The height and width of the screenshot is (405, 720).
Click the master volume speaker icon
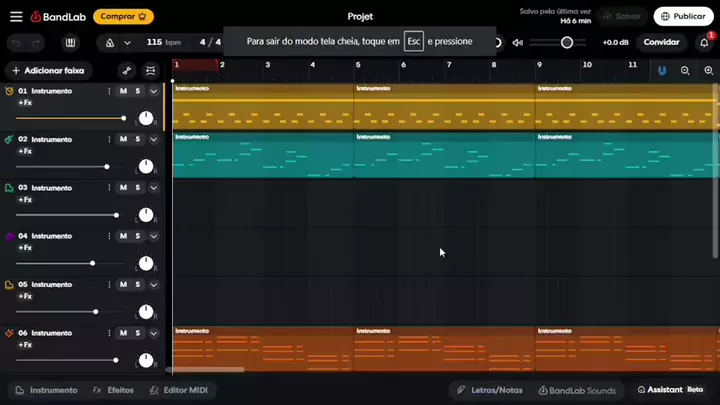(518, 43)
